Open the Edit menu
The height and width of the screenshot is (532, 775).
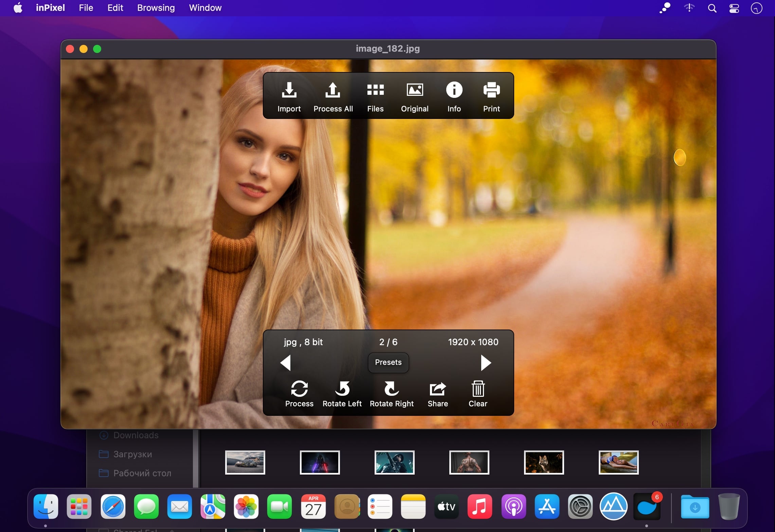(115, 8)
